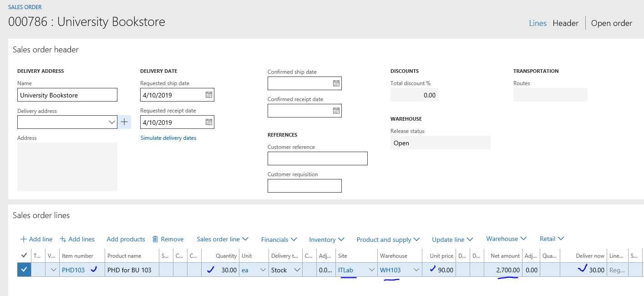
Task: Click the Sales order lines section title
Action: tap(41, 215)
